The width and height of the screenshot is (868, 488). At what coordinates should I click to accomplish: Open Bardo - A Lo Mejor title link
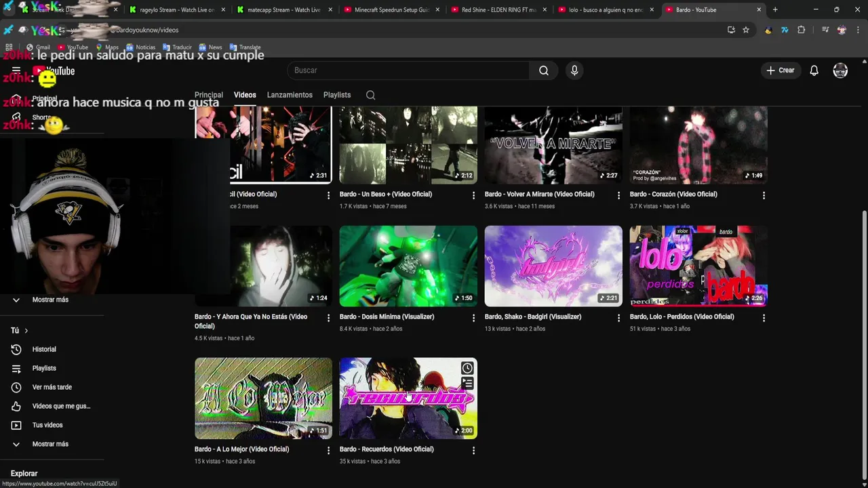pyautogui.click(x=241, y=449)
